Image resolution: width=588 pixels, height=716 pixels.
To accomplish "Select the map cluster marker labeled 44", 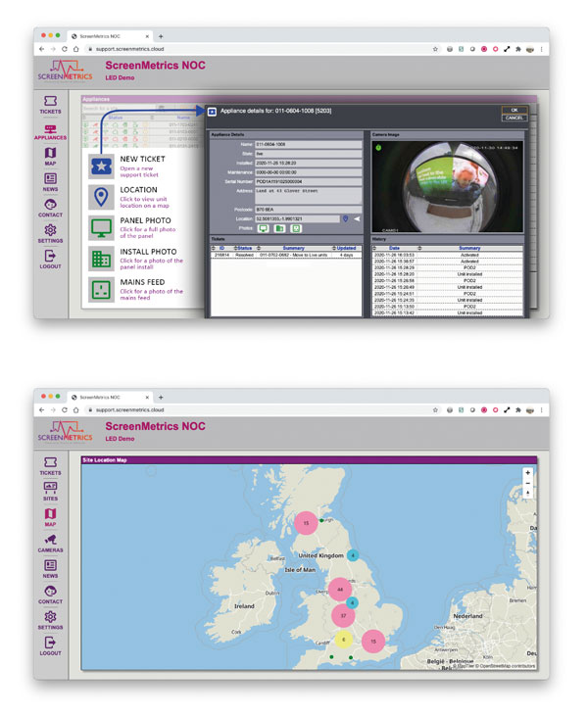I will pyautogui.click(x=338, y=590).
